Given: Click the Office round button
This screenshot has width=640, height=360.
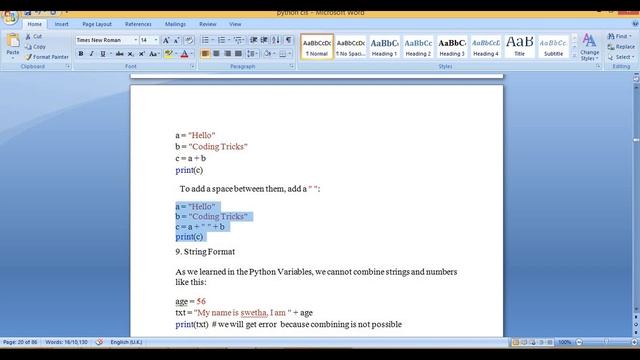Looking at the screenshot, I should 9,17.
